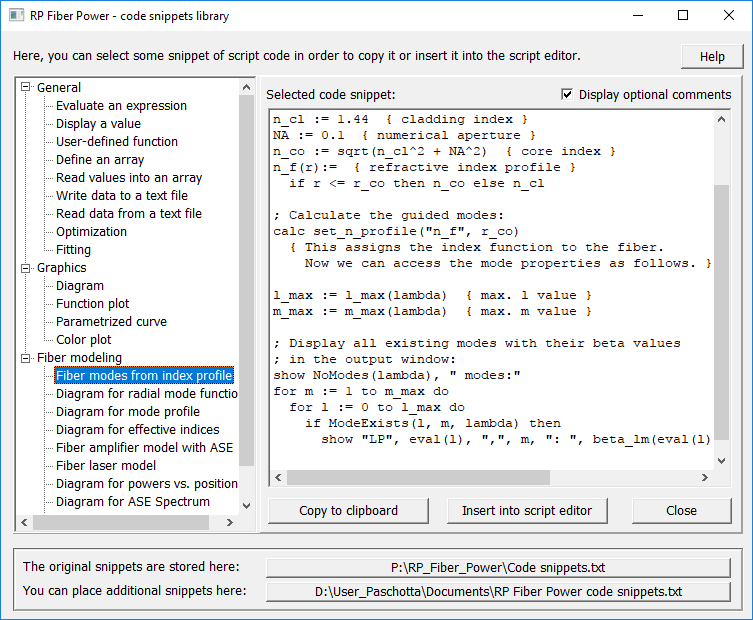This screenshot has height=620, width=753.
Task: Minimize the code snippets library window
Action: 638,15
